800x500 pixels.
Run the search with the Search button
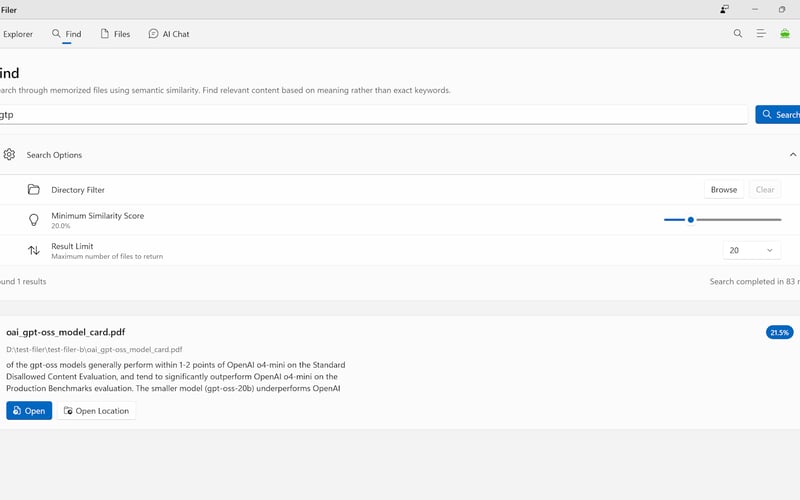click(778, 115)
